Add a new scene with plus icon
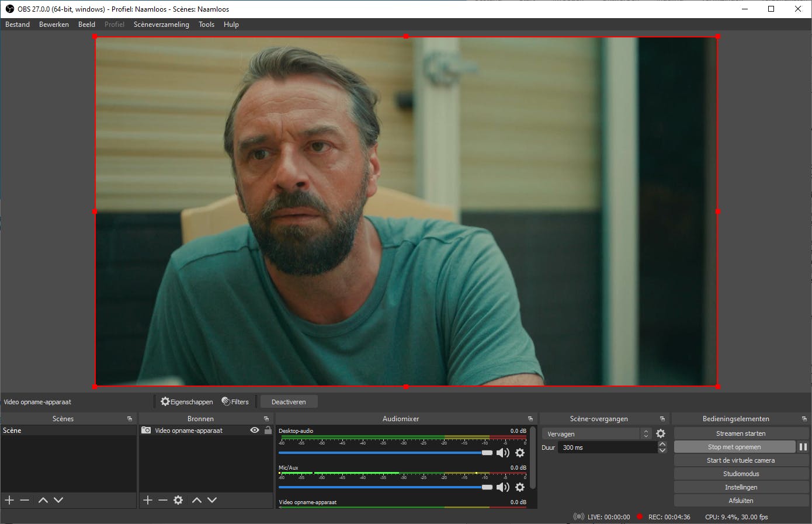 (9, 500)
